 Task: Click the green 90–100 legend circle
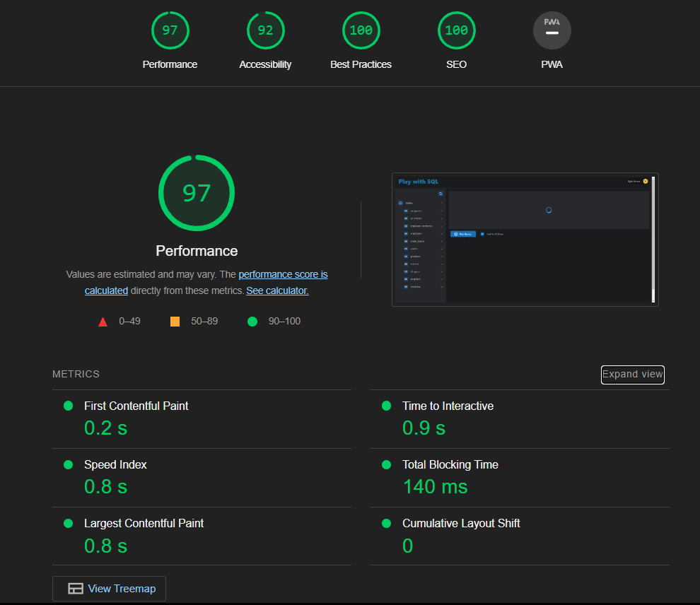[x=252, y=321]
